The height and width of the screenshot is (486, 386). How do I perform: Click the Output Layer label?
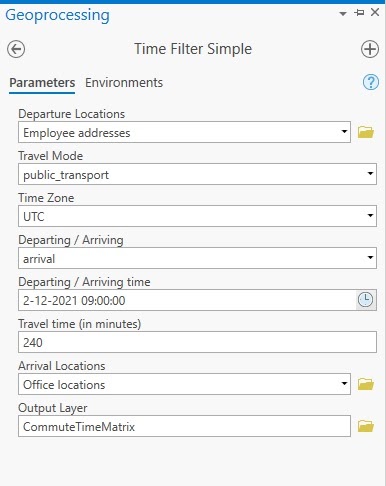53,408
